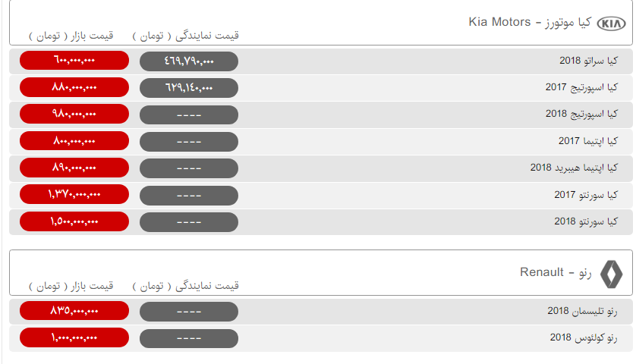Click the Renault Koleos red market price badge

click(74, 337)
